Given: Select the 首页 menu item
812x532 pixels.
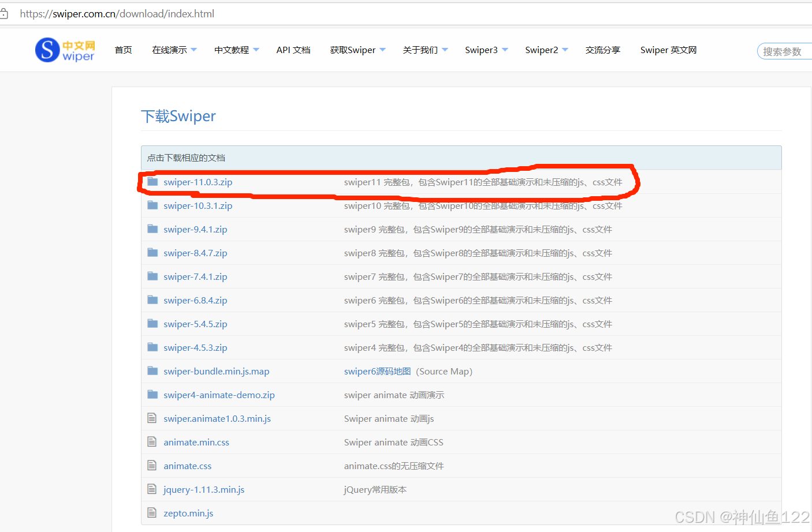Looking at the screenshot, I should click(x=123, y=50).
